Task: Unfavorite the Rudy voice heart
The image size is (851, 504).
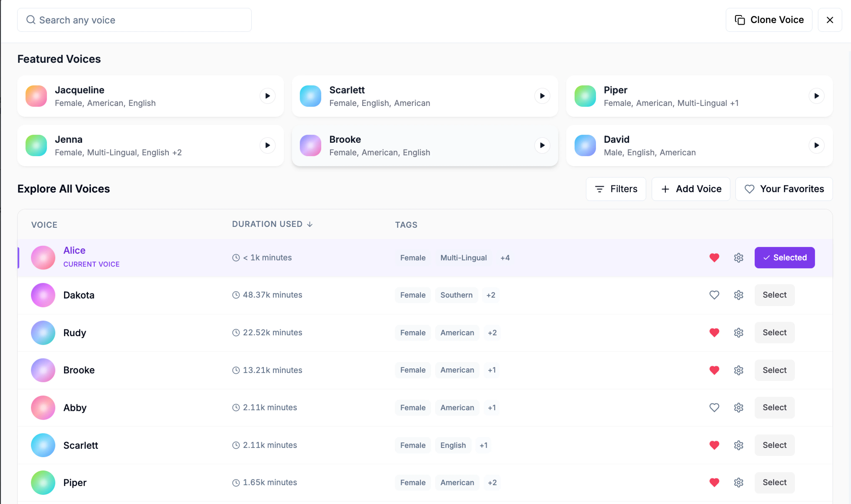Action: click(714, 333)
